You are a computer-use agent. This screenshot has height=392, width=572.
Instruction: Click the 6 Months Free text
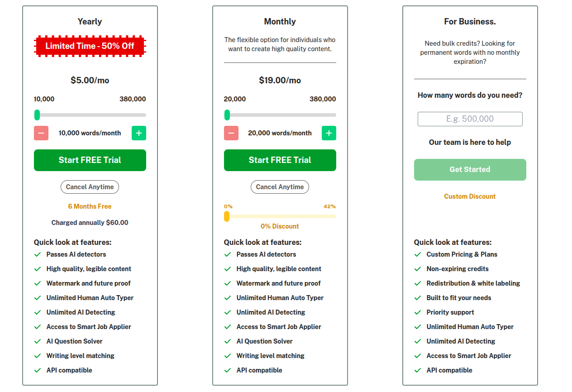90,206
